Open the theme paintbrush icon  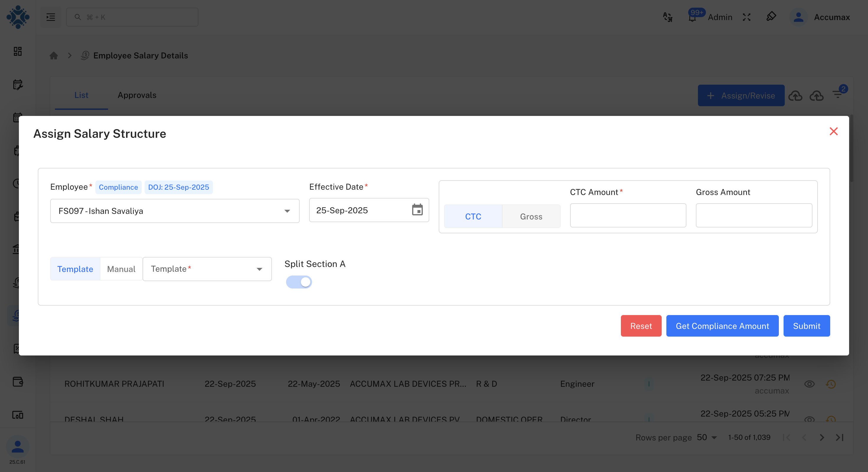point(771,17)
